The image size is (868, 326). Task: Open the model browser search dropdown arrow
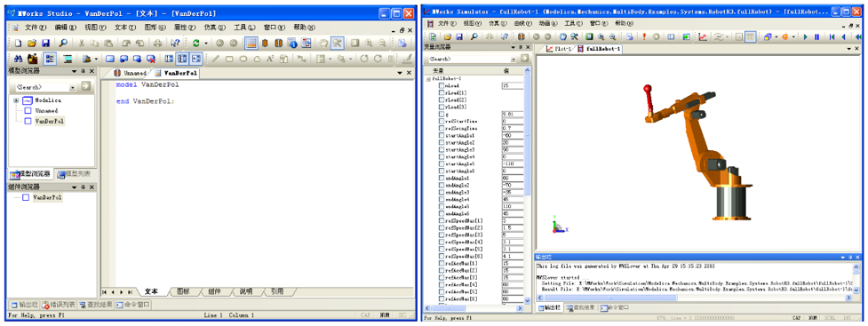(x=73, y=87)
